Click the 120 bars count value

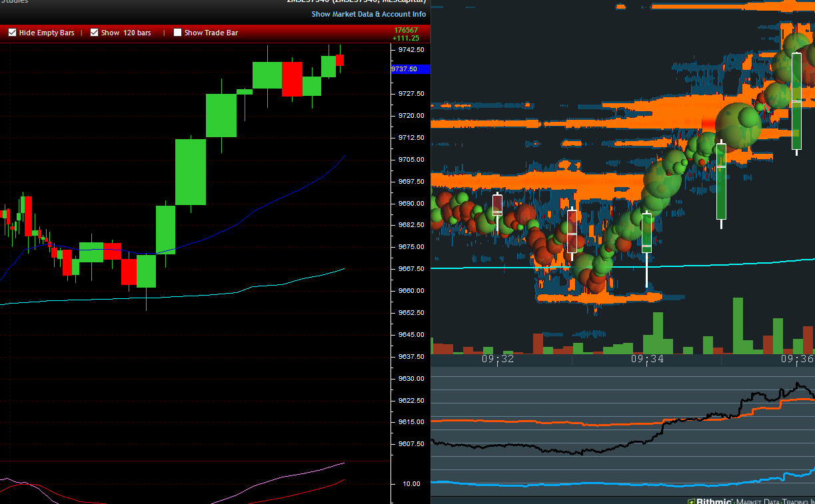[137, 33]
